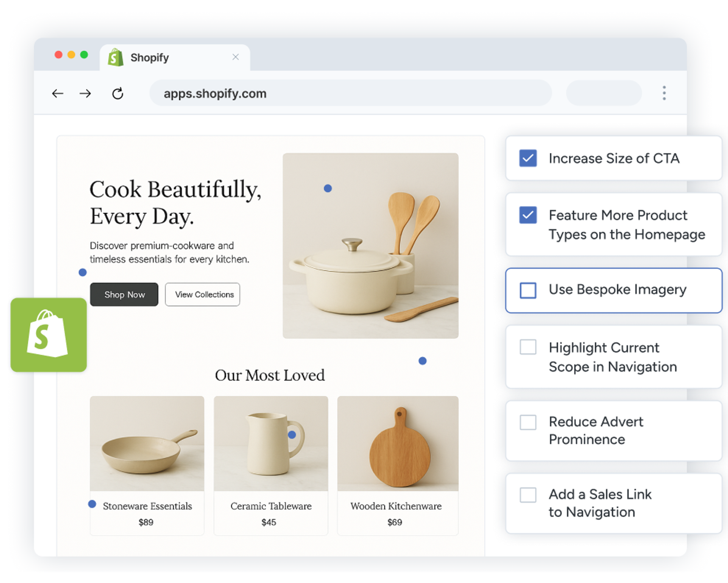Open the Wooden Kitchenware board image
728x583 pixels.
(398, 443)
